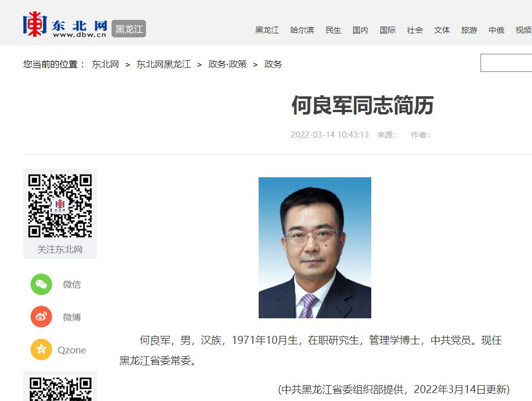Click the text 黑龙江省委常委。
Viewport: 532px width, 401px height.
click(x=158, y=361)
